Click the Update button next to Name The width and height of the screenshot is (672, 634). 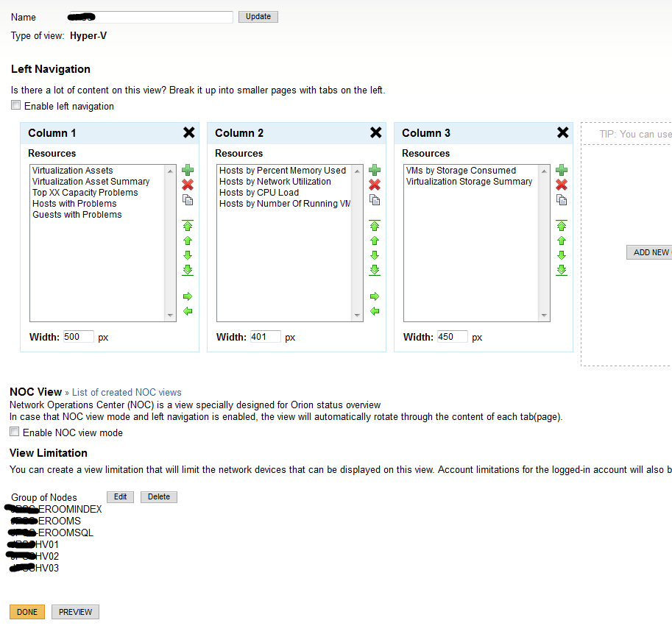click(258, 17)
